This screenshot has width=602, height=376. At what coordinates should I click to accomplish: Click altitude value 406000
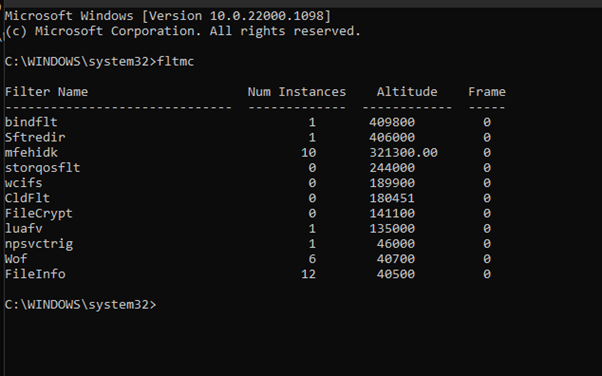click(392, 137)
